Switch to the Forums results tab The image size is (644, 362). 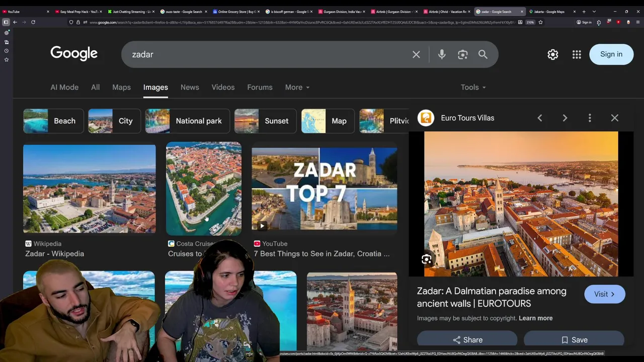coord(260,87)
